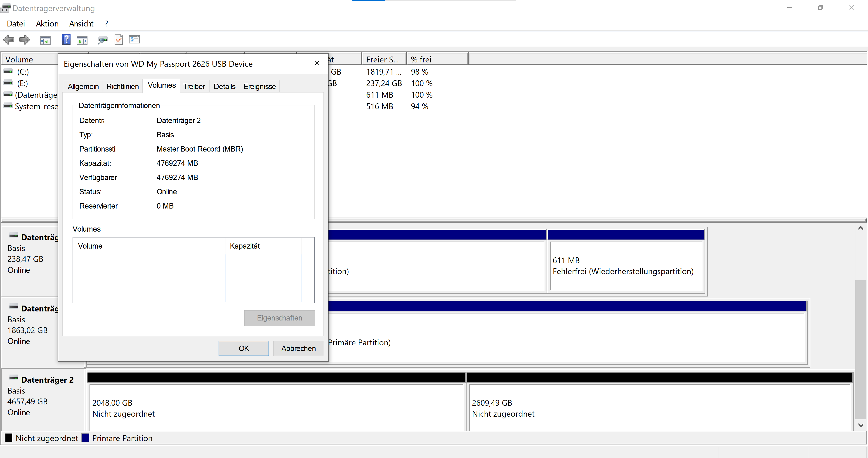Click the Forward arrow toolbar icon
Viewport: 868px width, 458px height.
24,40
